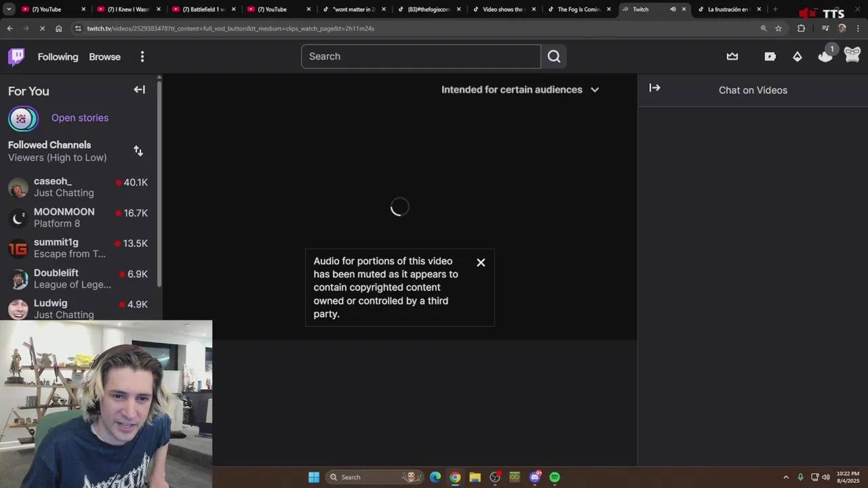Switch to the wont matter in tab
The height and width of the screenshot is (488, 868).
pos(353,9)
